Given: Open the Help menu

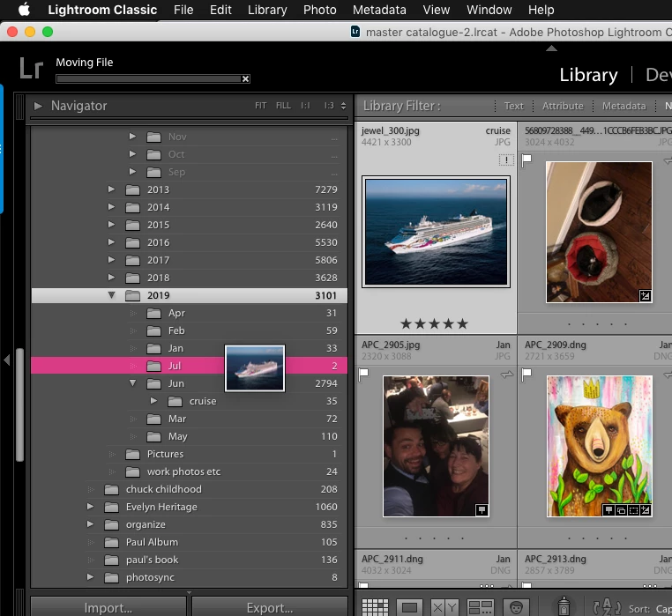Looking at the screenshot, I should 541,10.
